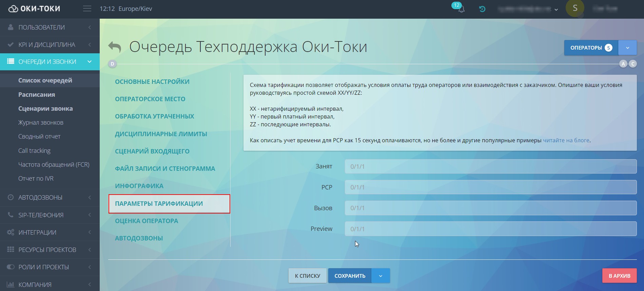Open Список очередей in sidebar
Image resolution: width=644 pixels, height=291 pixels.
(x=45, y=80)
